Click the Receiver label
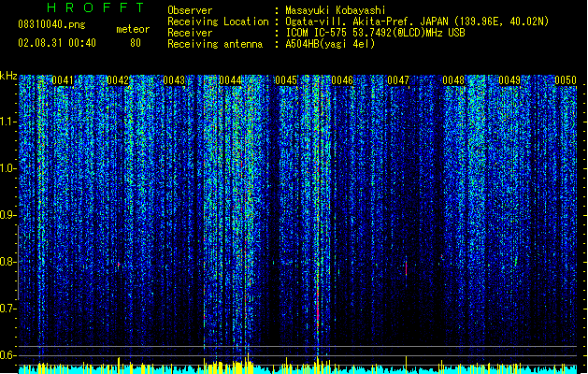Image resolution: width=588 pixels, height=374 pixels. 190,33
